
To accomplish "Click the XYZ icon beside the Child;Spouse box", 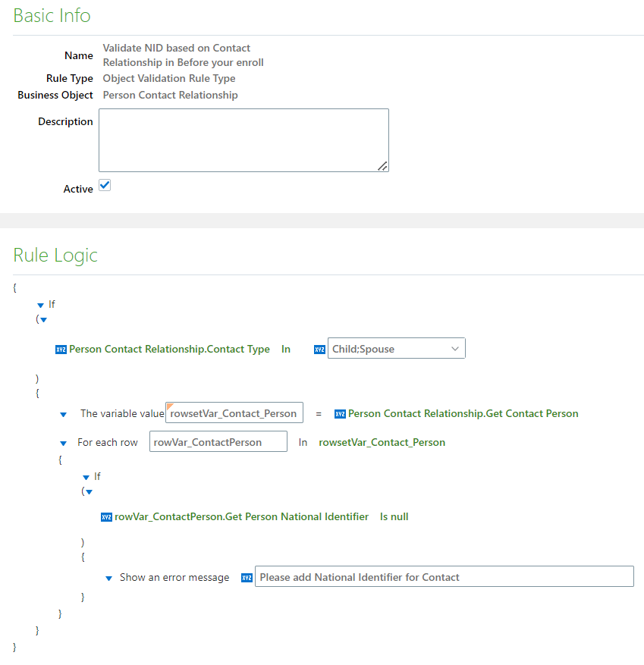I will click(x=319, y=350).
